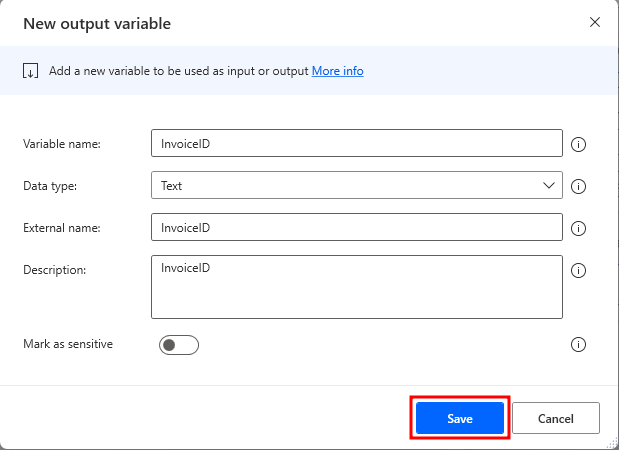This screenshot has height=450, width=619.
Task: Click the 'New output variable' dialog title
Action: pyautogui.click(x=97, y=24)
